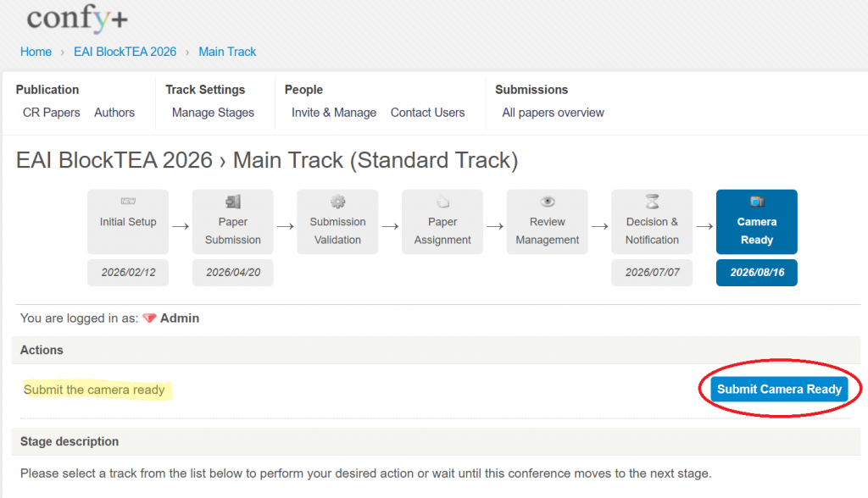
Task: Click the Submissions section heading
Action: point(531,90)
